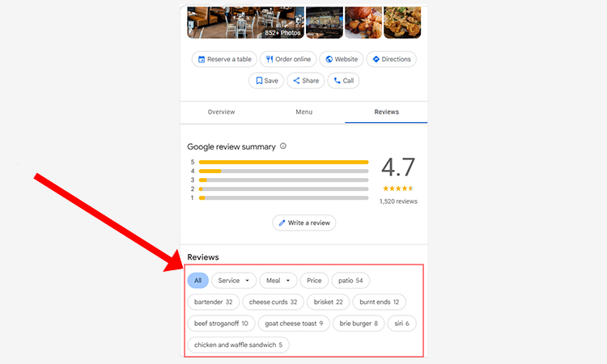Select the All reviews filter chip
Image resolution: width=607 pixels, height=364 pixels.
(x=198, y=281)
